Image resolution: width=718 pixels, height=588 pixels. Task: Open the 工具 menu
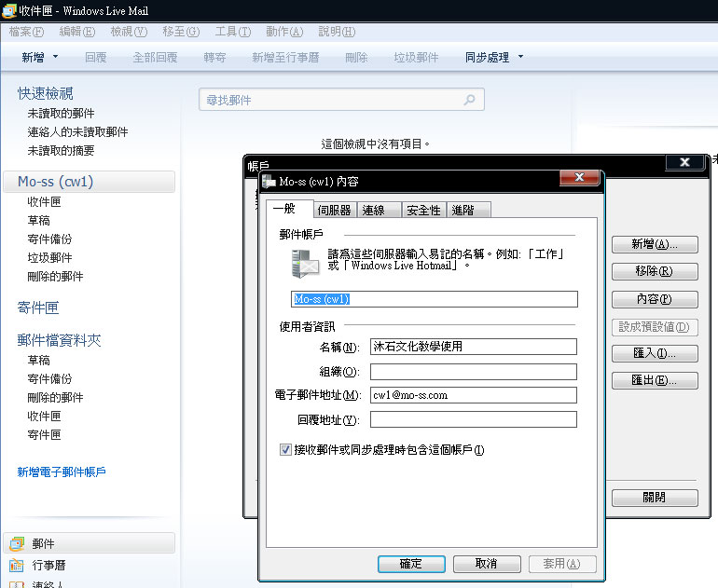[232, 32]
